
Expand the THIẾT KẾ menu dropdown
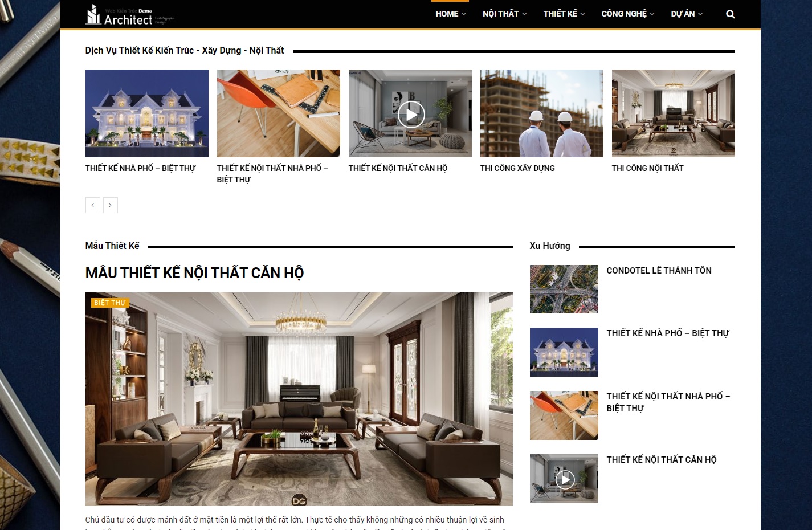564,14
